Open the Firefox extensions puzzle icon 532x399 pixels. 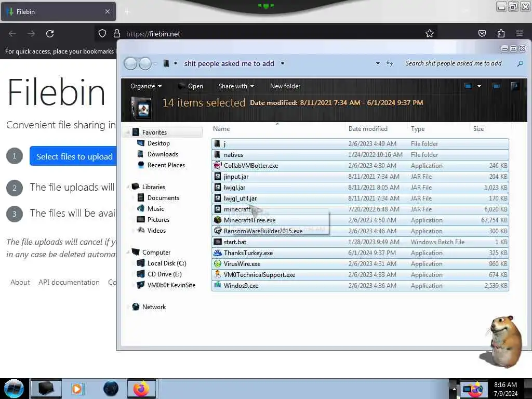coord(501,33)
